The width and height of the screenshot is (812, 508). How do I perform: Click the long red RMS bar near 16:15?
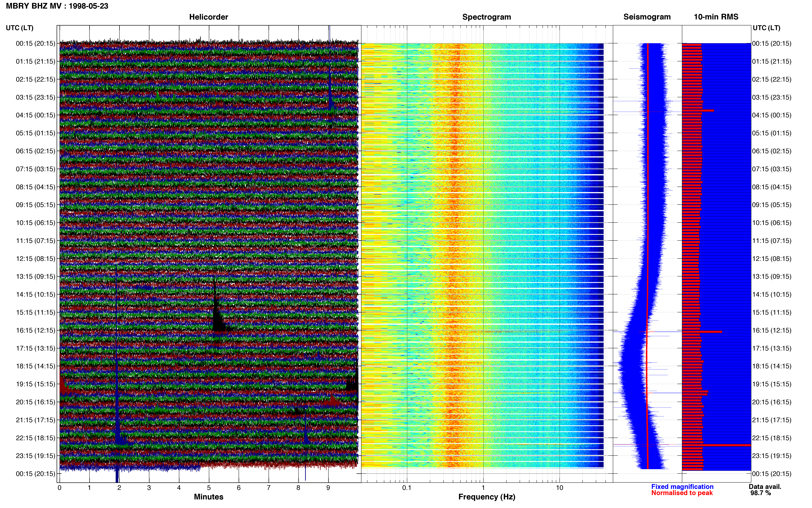[702, 332]
